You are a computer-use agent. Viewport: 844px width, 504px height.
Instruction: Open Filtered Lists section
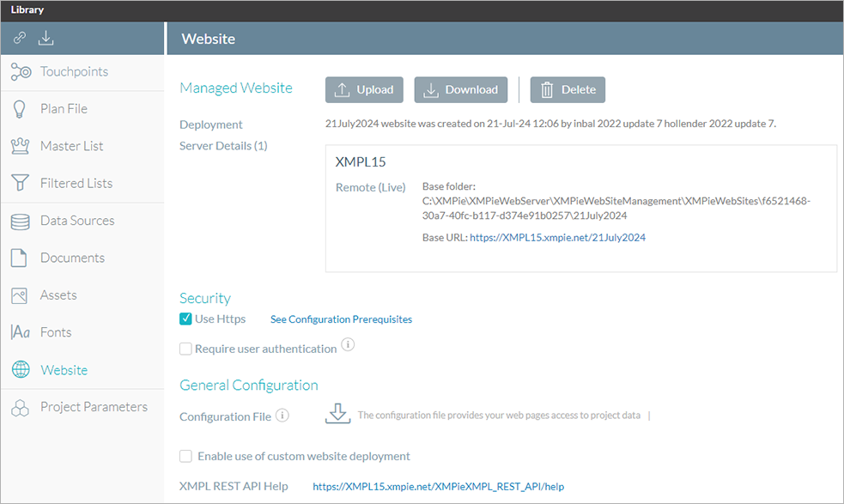point(76,183)
